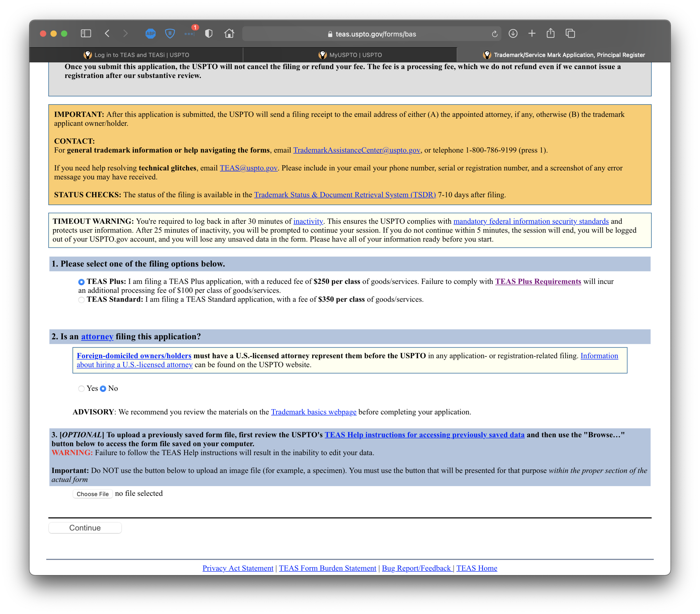Click the red WARNING: label

[x=72, y=453]
